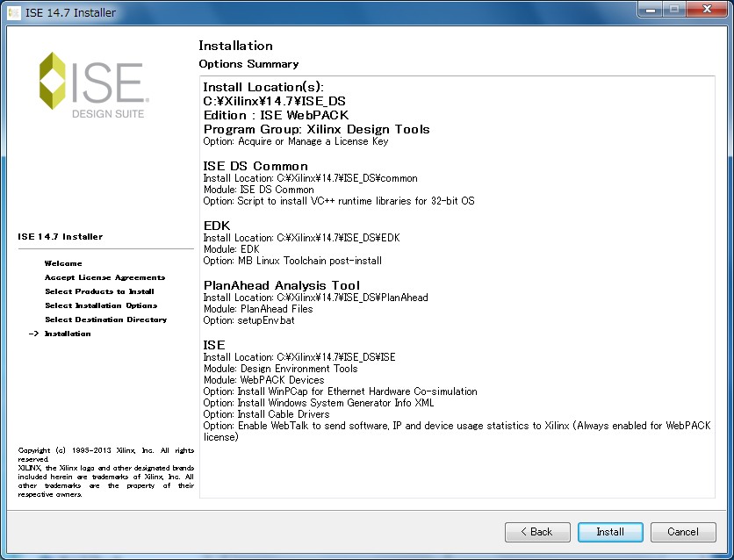Click the ISE section heading

pyautogui.click(x=214, y=345)
